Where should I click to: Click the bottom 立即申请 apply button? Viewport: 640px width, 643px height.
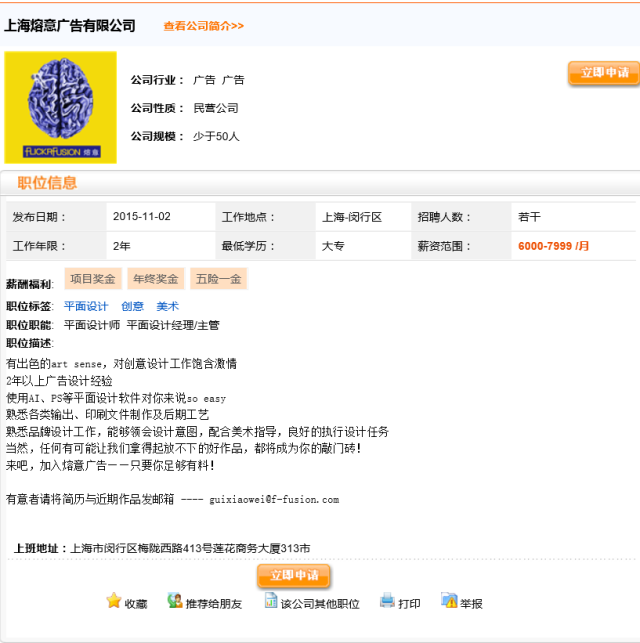tap(294, 576)
